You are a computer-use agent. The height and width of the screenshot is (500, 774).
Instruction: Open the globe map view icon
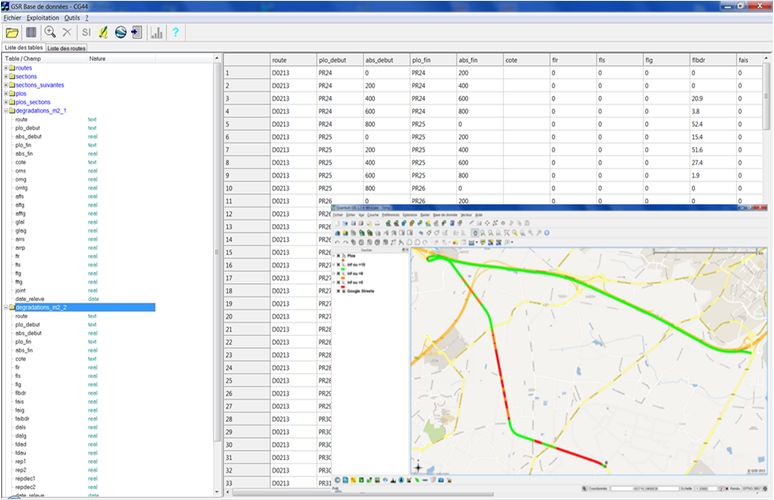[121, 33]
